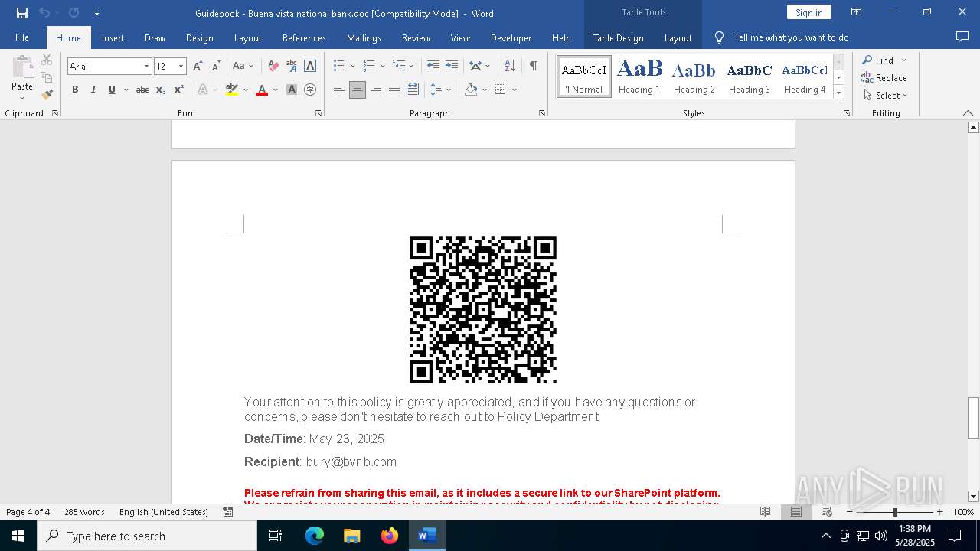Apply the Heading 1 style

639,77
